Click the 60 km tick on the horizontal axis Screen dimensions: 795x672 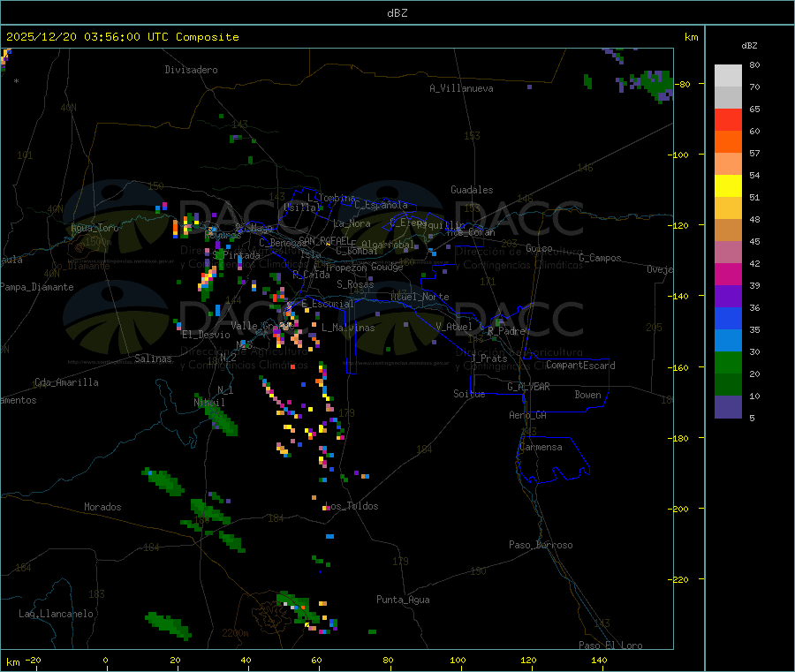click(317, 661)
